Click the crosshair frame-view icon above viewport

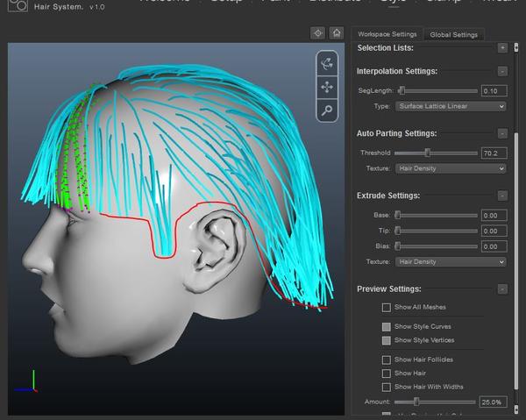pyautogui.click(x=318, y=32)
